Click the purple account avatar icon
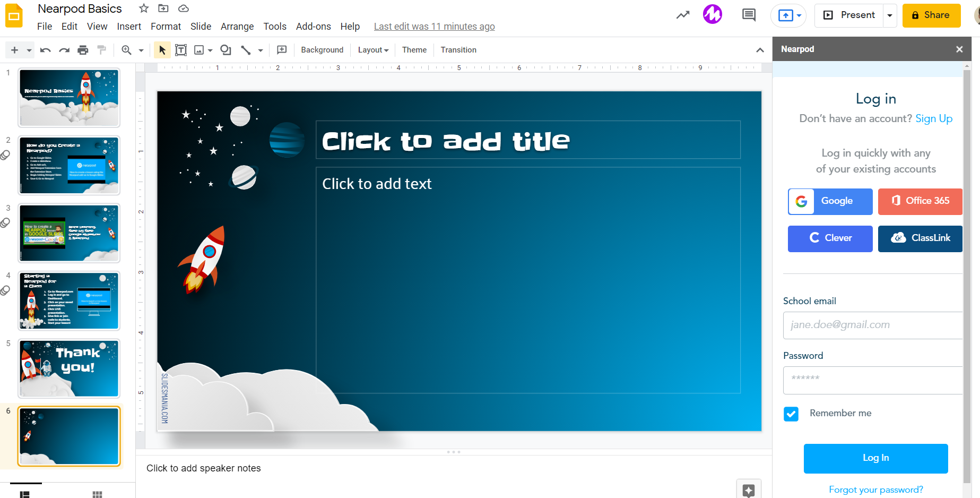 [x=713, y=14]
